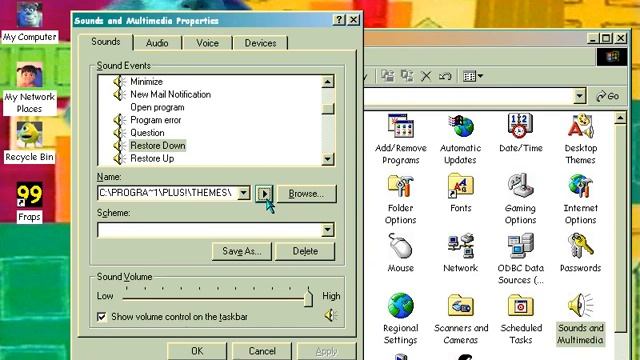Select the My Network Places desktop icon
Screen dimensions: 640x360
[29, 75]
